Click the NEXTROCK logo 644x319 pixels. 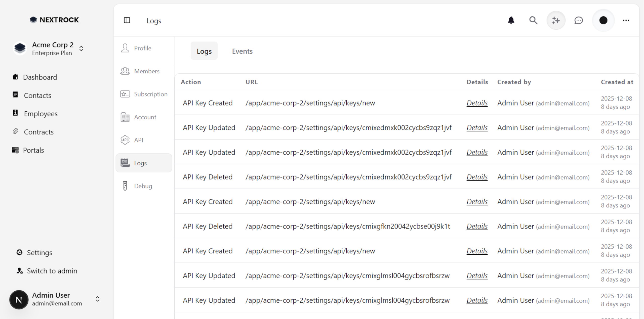point(54,20)
